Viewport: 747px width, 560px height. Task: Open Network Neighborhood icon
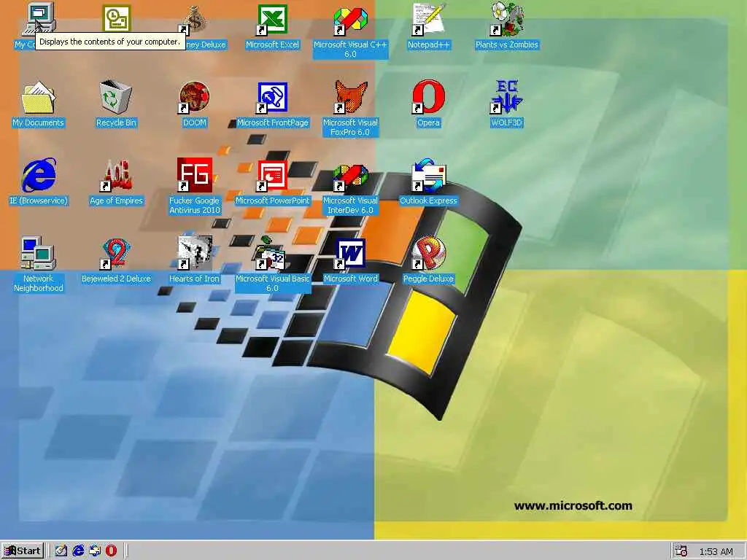(38, 253)
